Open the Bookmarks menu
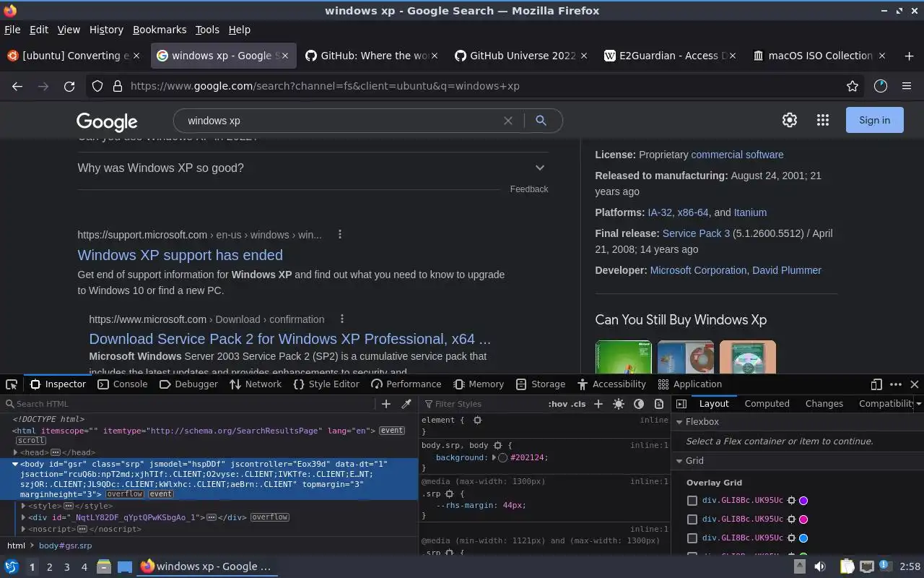This screenshot has height=578, width=924. pos(160,30)
